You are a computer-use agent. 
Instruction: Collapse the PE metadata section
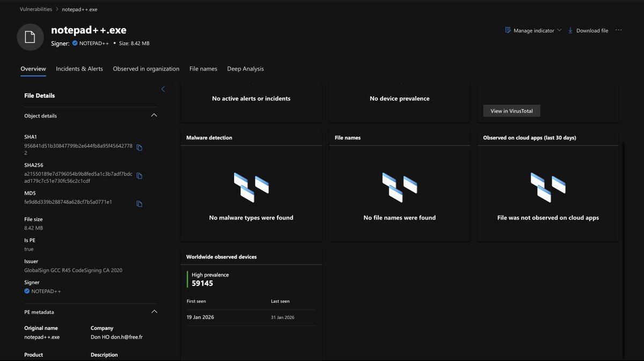154,312
